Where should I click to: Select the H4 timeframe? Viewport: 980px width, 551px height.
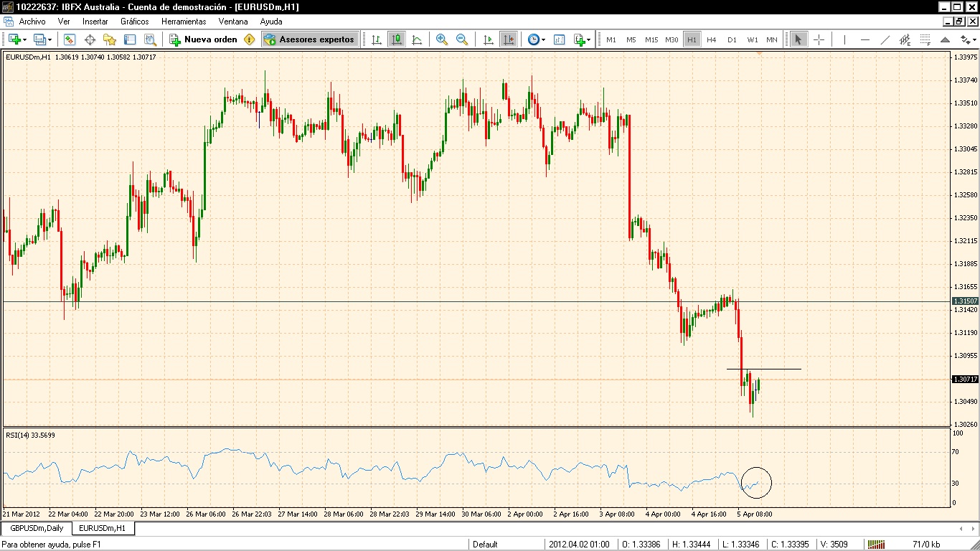coord(712,39)
